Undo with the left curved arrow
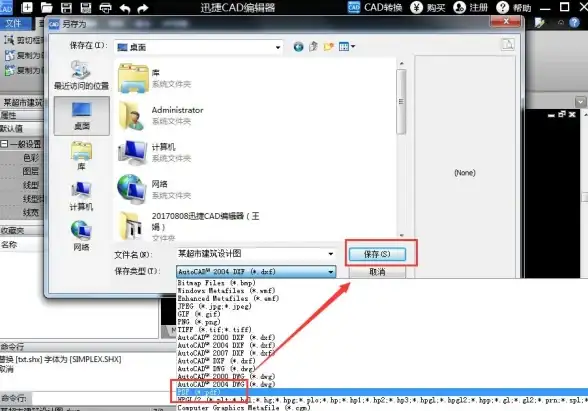The width and height of the screenshot is (588, 411). (x=125, y=8)
